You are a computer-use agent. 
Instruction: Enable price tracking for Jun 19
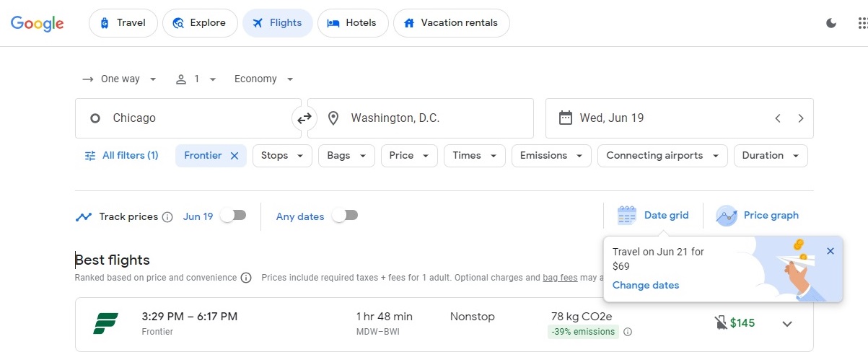233,216
